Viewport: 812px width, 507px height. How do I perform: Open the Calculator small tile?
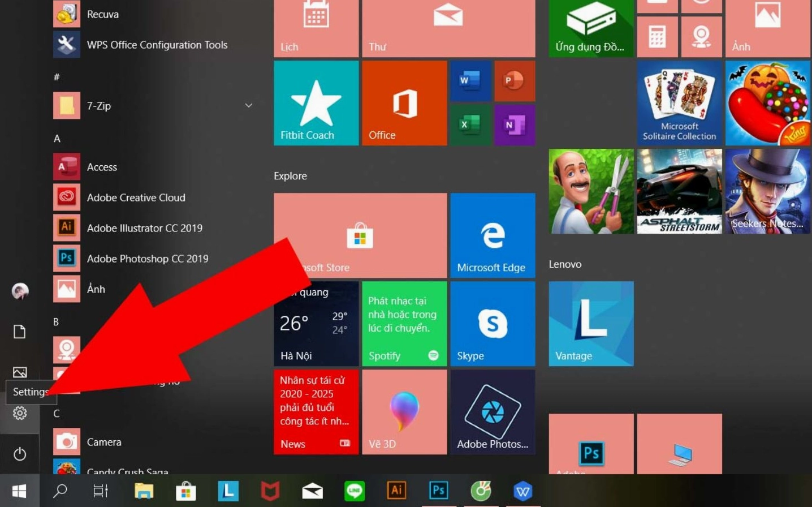coord(657,37)
